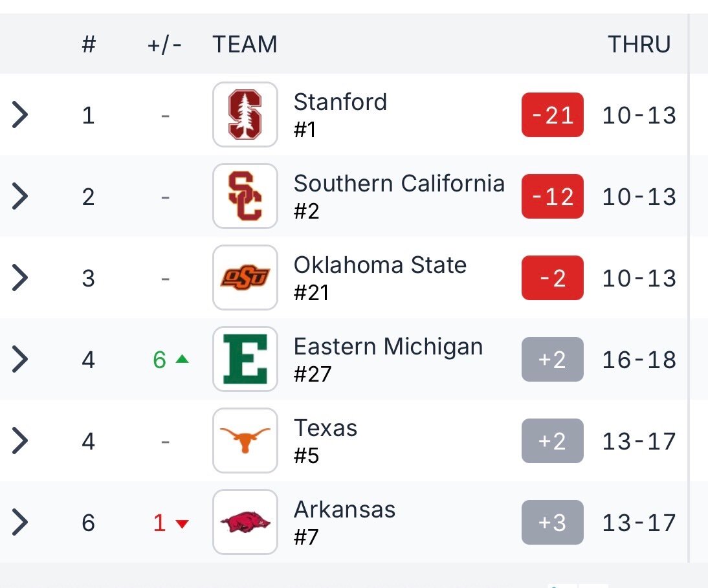708x588 pixels.
Task: Click the vertical scrollbar on the right edge
Action: [x=689, y=289]
